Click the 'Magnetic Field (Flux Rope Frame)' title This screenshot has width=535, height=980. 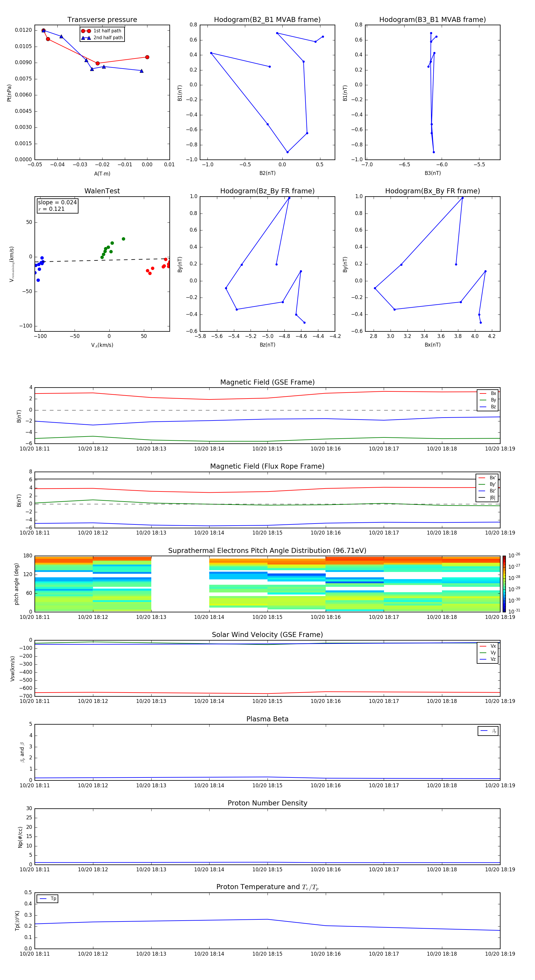267,467
